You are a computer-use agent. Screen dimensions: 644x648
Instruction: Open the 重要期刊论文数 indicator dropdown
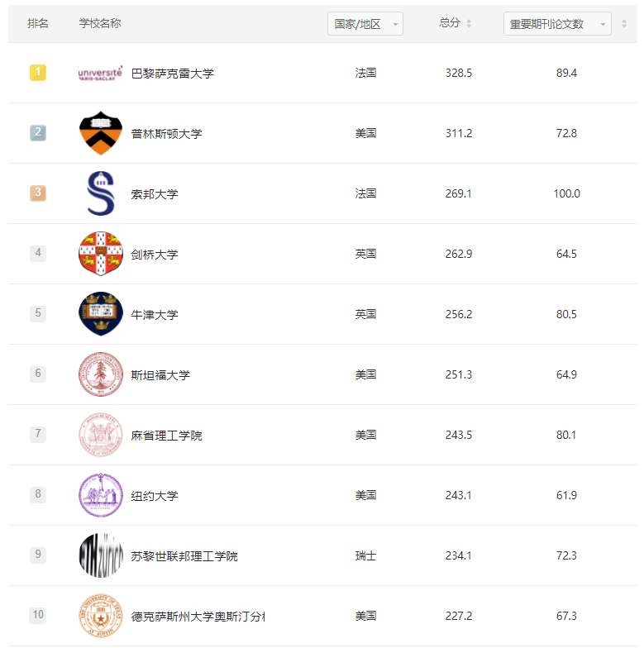point(556,24)
